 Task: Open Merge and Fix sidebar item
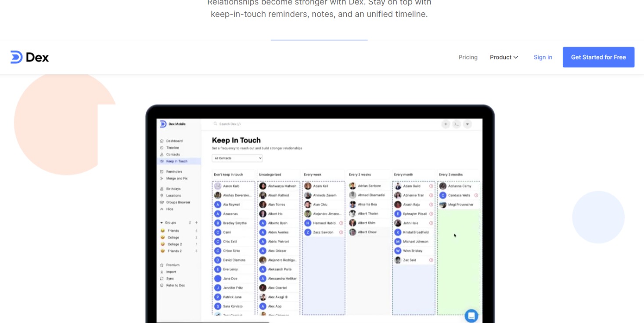click(176, 178)
